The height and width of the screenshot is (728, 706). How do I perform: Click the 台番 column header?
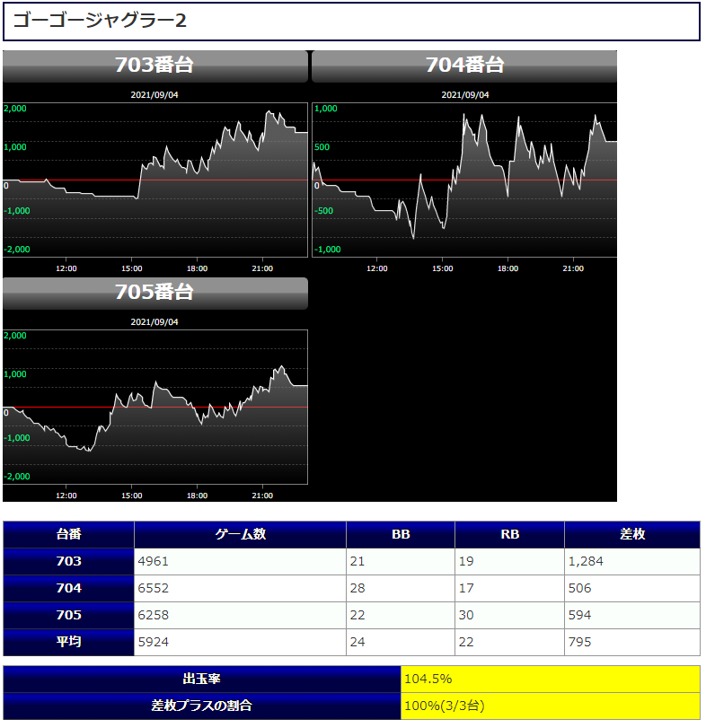[x=69, y=534]
